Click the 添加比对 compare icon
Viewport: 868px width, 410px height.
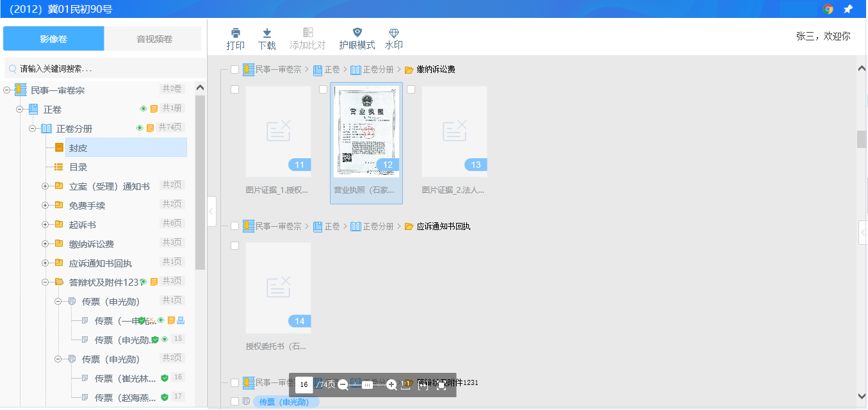pos(307,33)
